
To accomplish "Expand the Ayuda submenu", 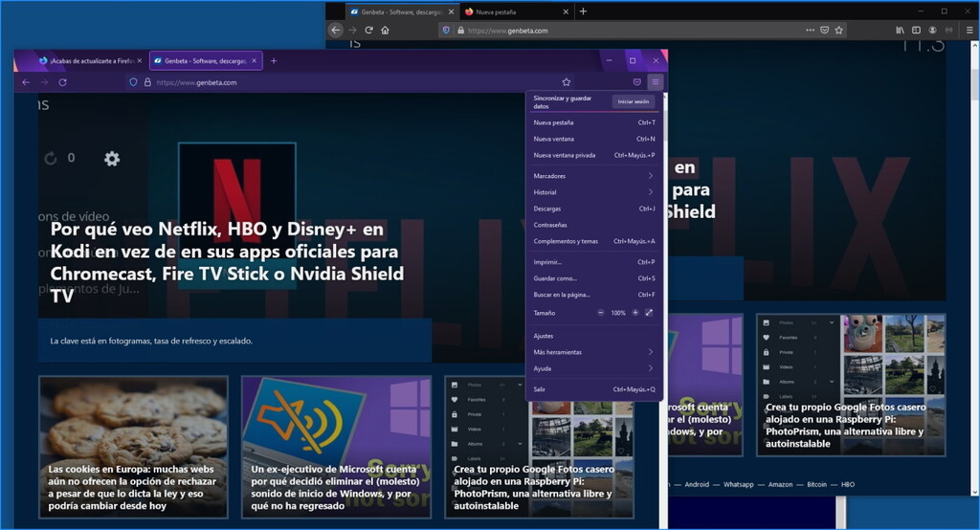I will (593, 368).
